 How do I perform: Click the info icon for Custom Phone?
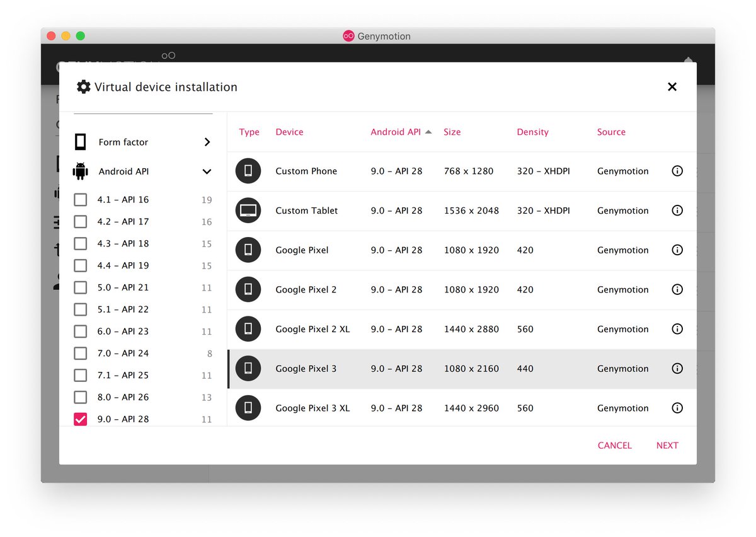[677, 171]
